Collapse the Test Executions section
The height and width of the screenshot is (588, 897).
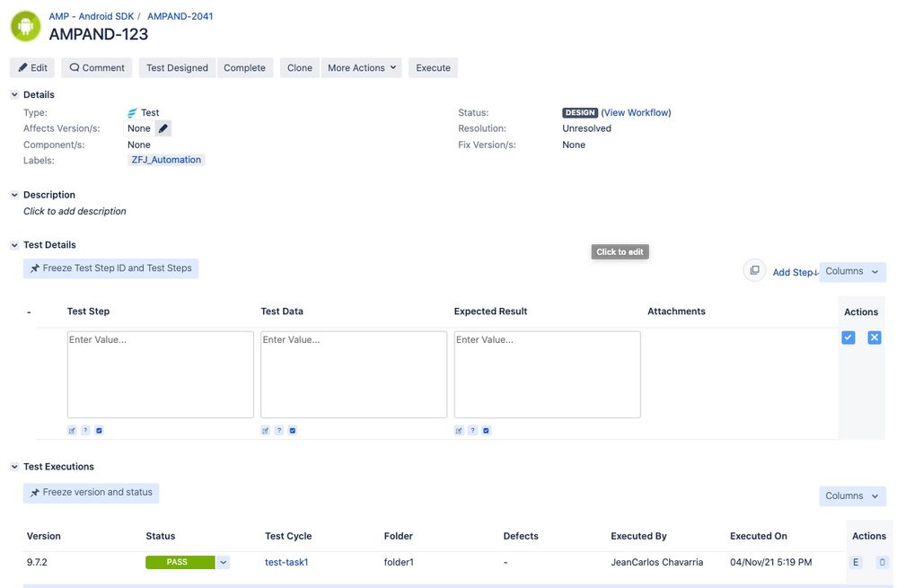[14, 467]
